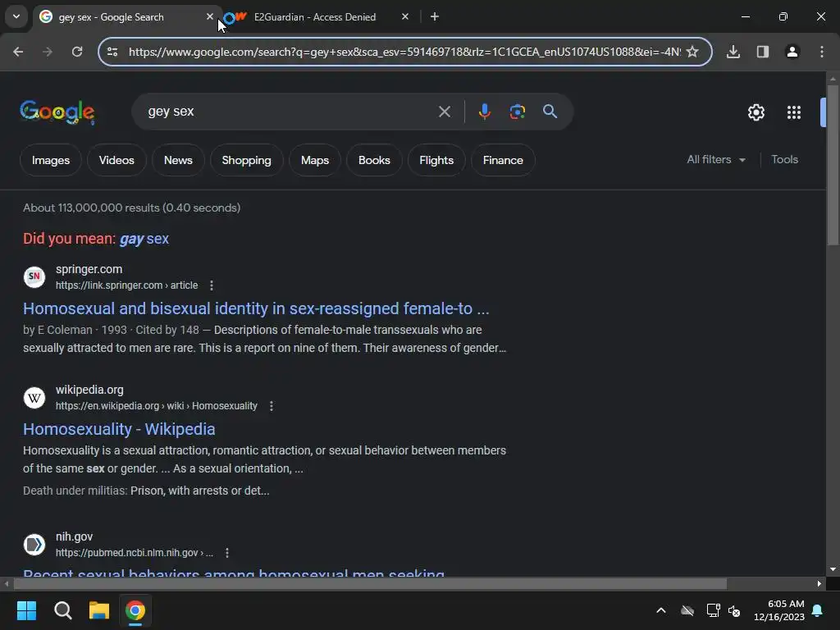
Task: Open more options for springer.com result
Action: coord(212,285)
